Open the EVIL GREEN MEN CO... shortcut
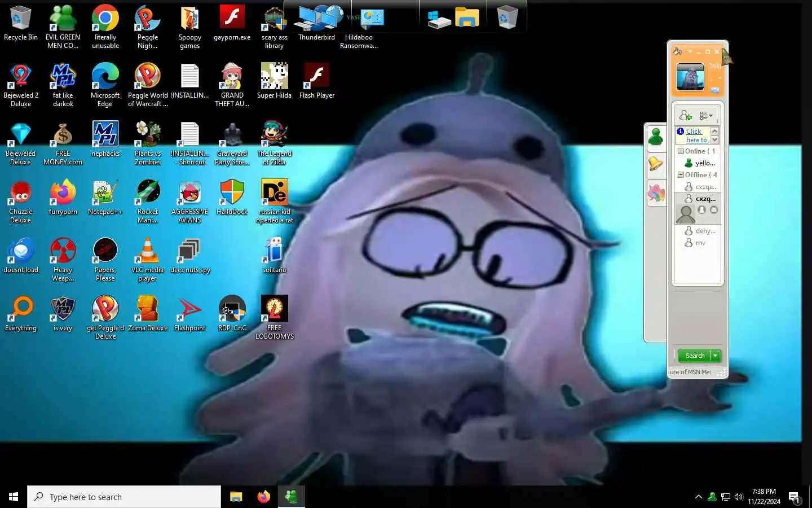Viewport: 812px width, 508px height. pos(63,27)
